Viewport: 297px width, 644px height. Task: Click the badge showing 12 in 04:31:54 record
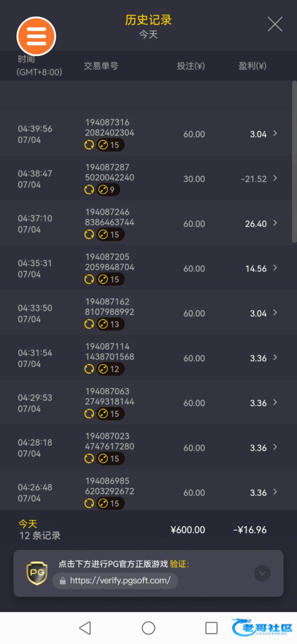[110, 369]
